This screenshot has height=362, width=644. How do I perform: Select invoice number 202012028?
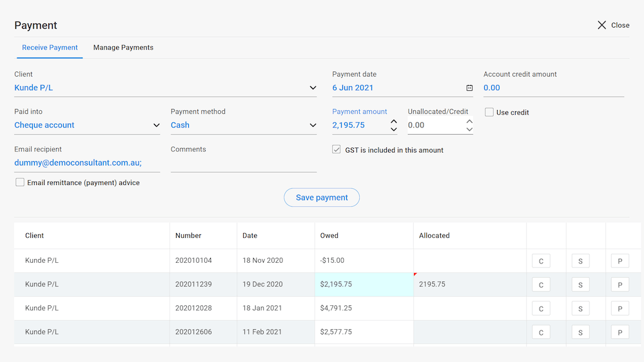pyautogui.click(x=193, y=308)
